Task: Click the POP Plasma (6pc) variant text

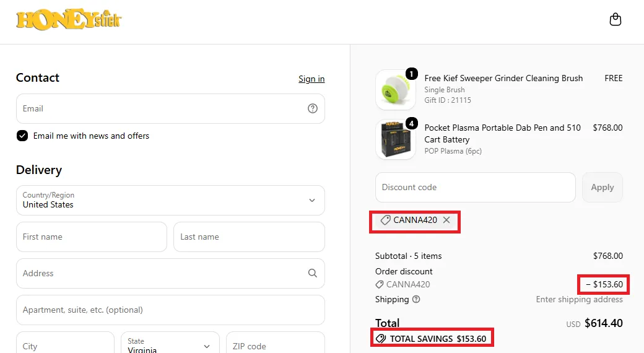Action: [453, 151]
